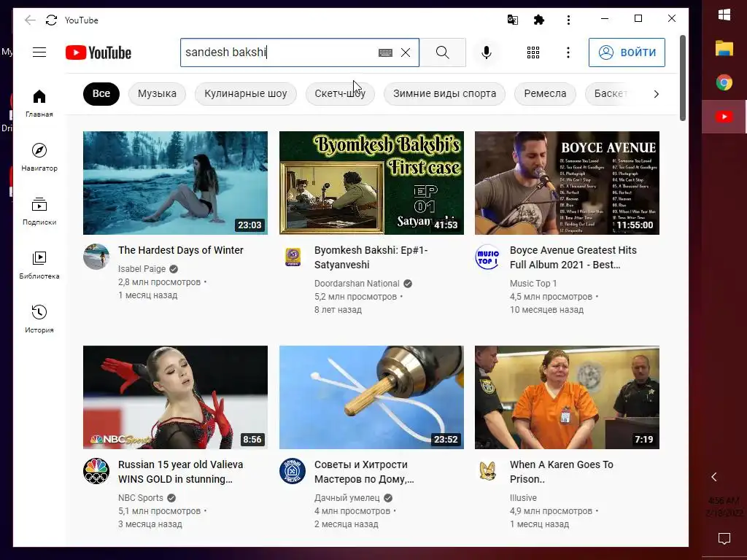Play The Hardest Days of Winter thumbnail

tap(175, 183)
